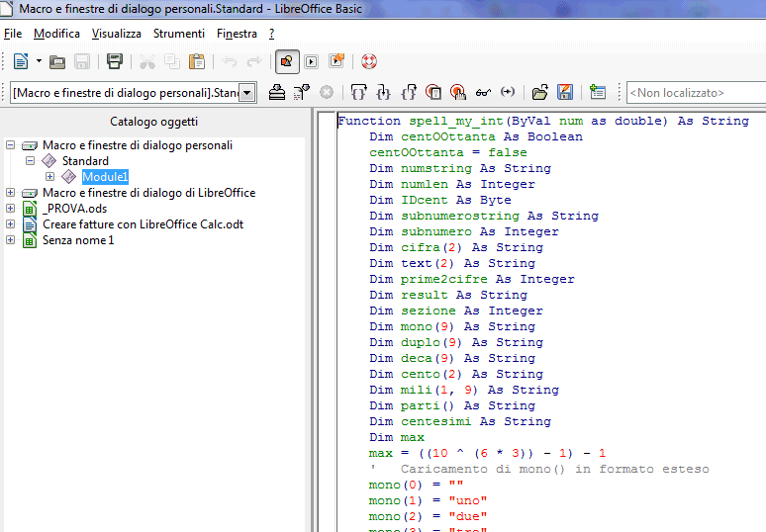
Task: Run the Basic macro icon
Action: 302,92
